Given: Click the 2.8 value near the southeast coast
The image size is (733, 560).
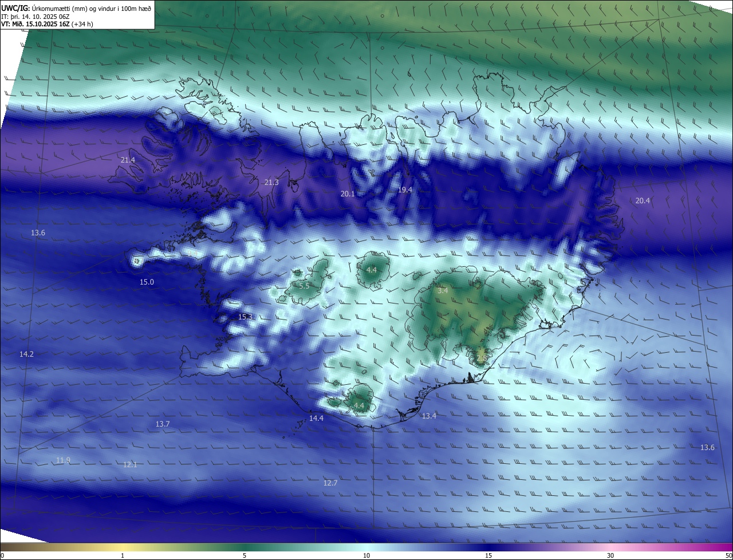Looking at the screenshot, I should pos(482,358).
